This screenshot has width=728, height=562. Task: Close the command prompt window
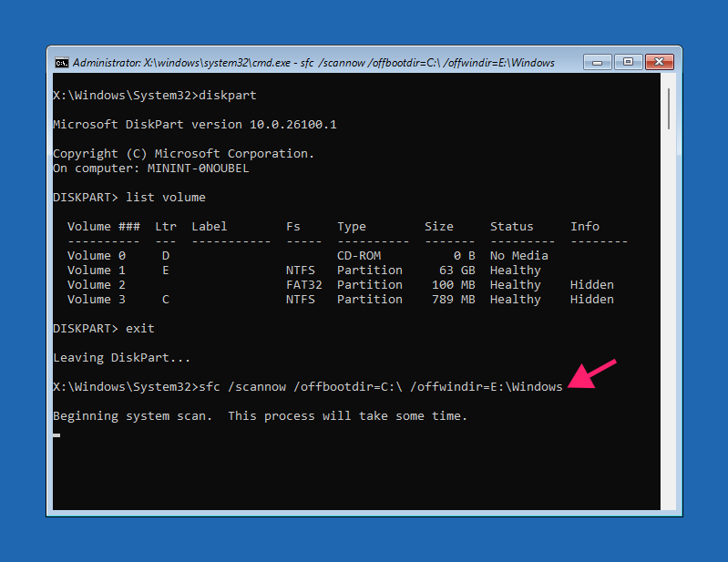660,62
